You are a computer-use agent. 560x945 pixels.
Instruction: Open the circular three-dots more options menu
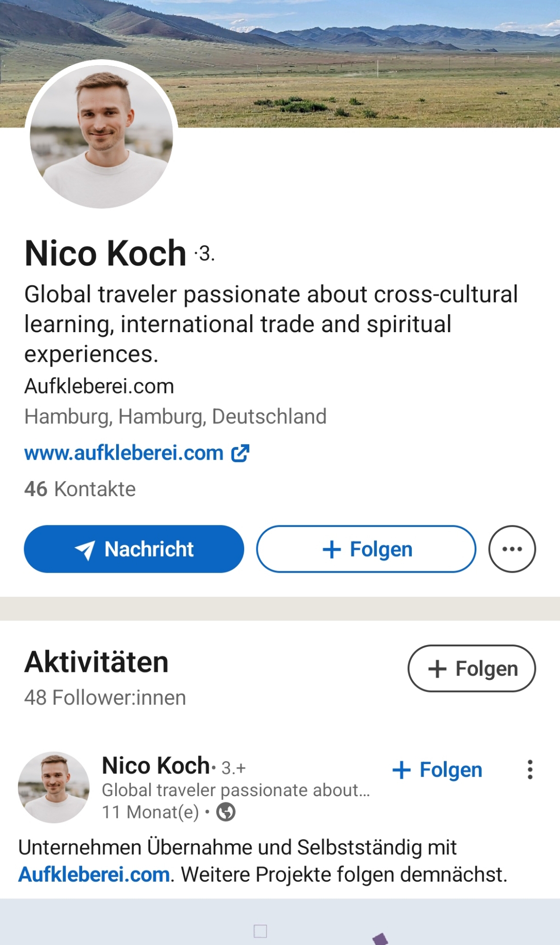[512, 549]
